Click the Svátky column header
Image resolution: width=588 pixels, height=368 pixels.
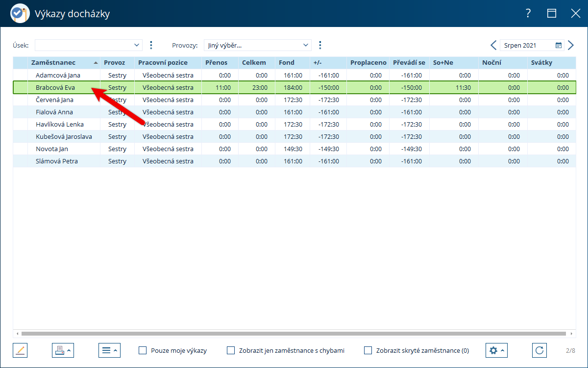pyautogui.click(x=551, y=63)
